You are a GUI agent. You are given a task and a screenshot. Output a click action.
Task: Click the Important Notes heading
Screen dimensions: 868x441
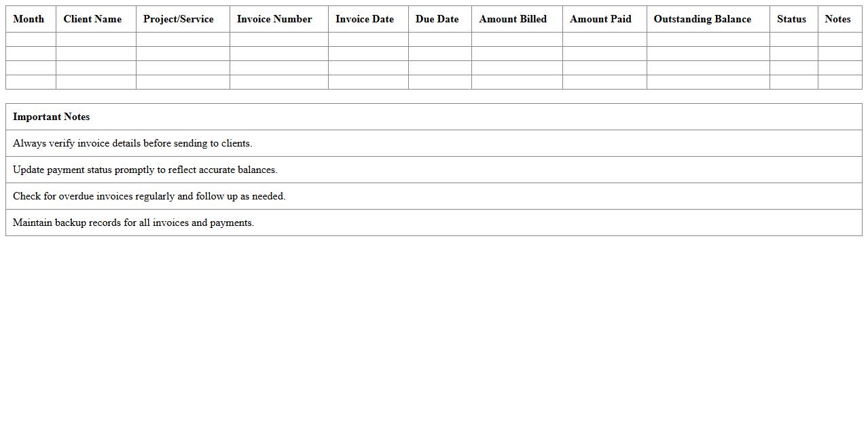(x=52, y=117)
